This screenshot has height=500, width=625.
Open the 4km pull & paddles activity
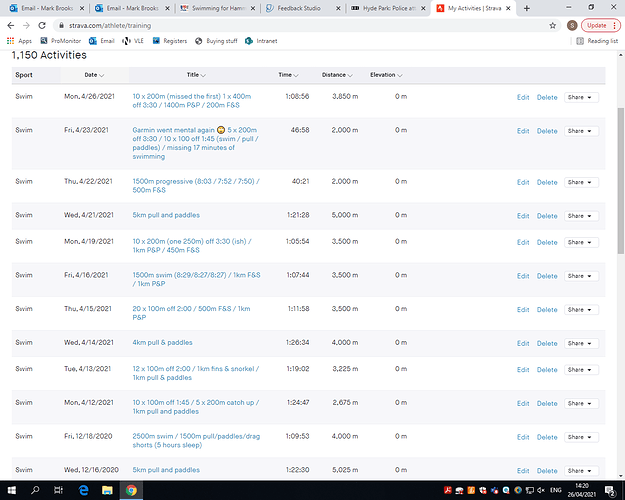pos(162,343)
